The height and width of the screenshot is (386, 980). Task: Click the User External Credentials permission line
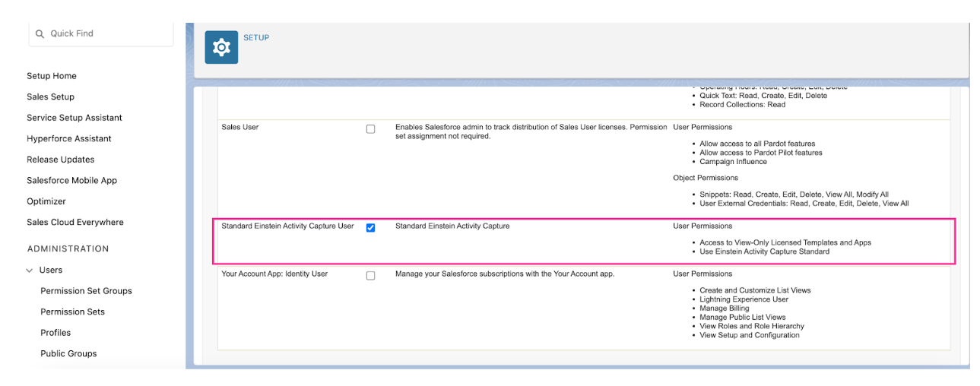point(804,204)
